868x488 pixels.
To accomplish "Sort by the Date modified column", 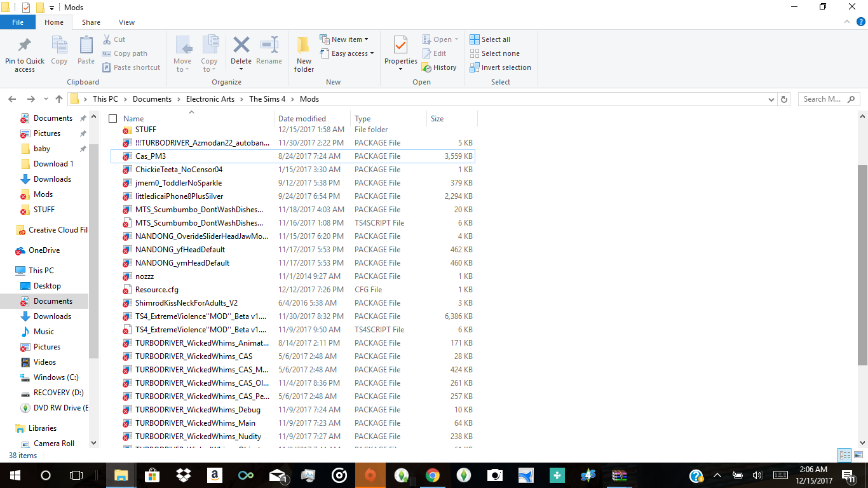I will 312,119.
